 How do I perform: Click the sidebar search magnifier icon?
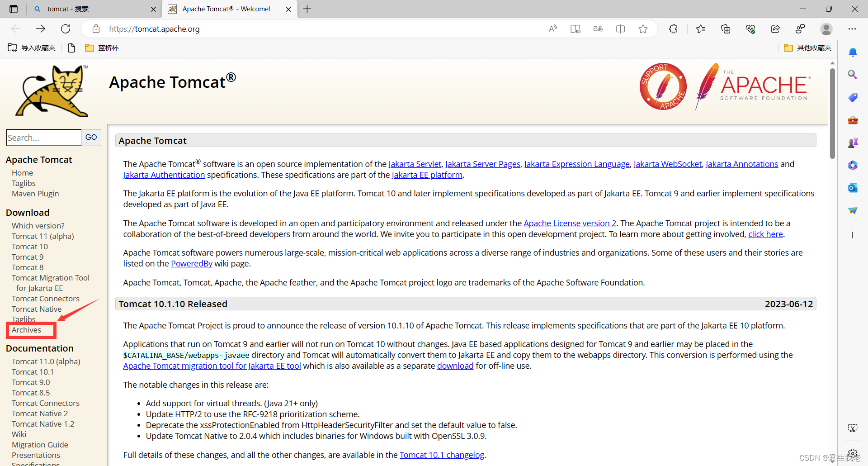pos(853,75)
